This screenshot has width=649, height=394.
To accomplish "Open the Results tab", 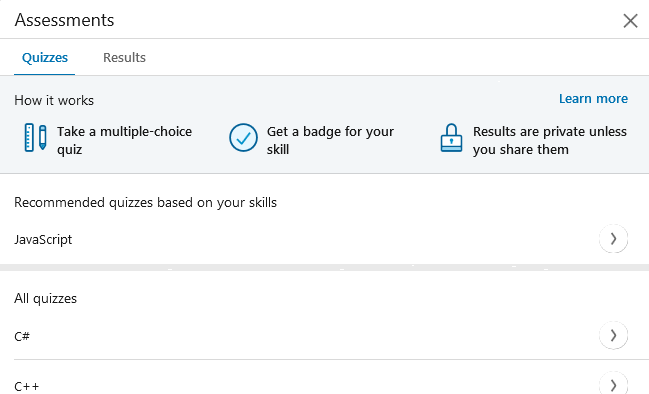I will point(124,58).
